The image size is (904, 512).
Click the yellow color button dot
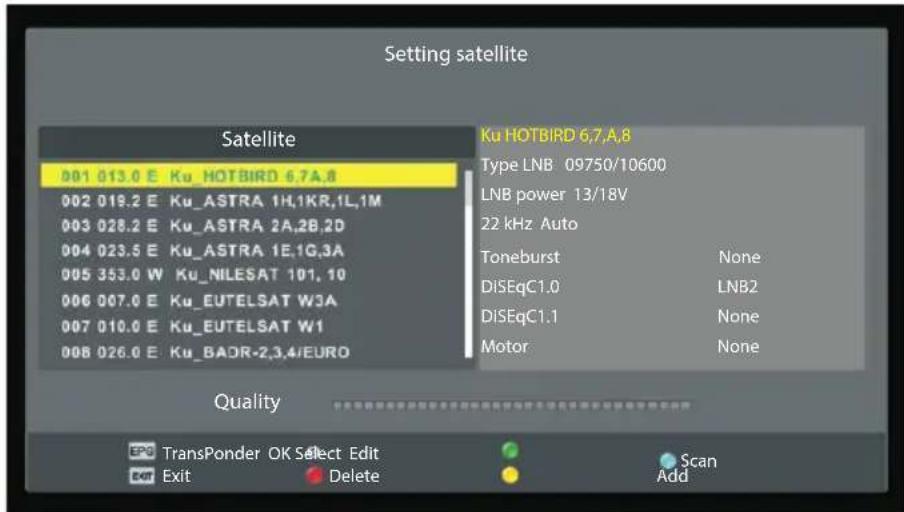click(510, 476)
